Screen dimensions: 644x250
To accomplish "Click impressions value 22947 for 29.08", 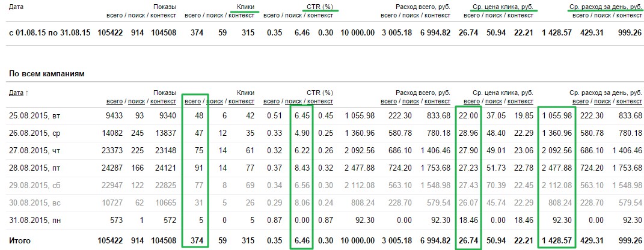I will (112, 185).
